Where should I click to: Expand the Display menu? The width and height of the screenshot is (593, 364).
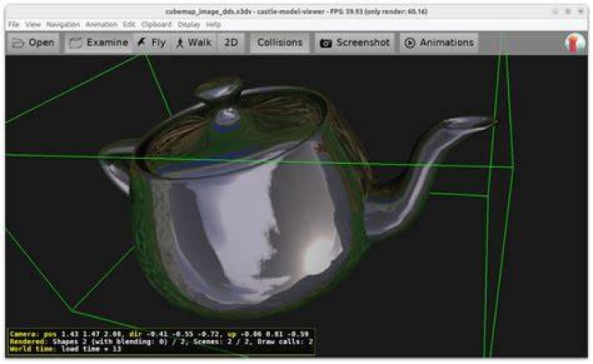pyautogui.click(x=189, y=25)
